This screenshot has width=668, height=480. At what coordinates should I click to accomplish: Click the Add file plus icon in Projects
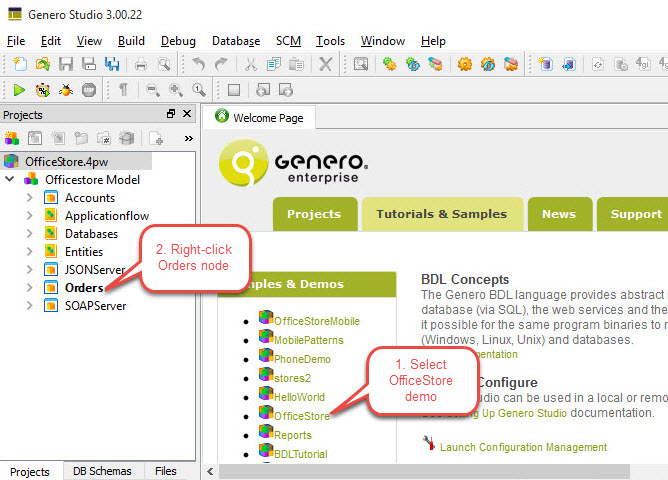(x=156, y=138)
